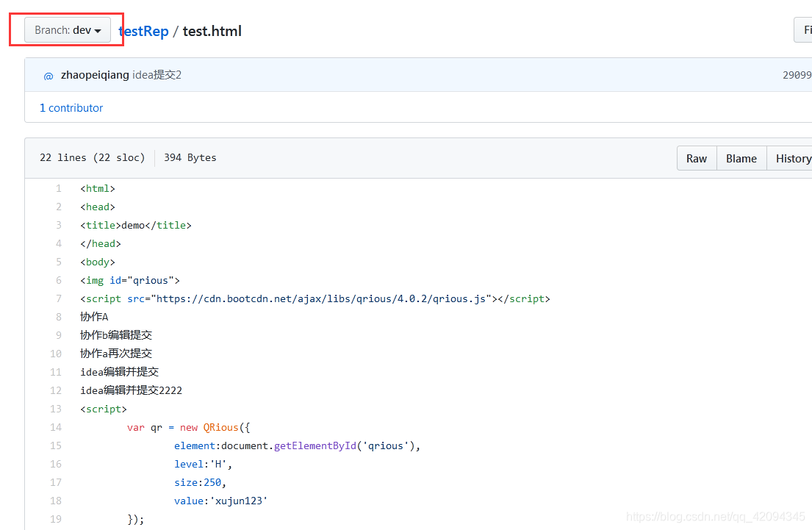Click the avatar icon beside zhaopeiqiang
Screen dimensions: 812x530
pos(48,76)
